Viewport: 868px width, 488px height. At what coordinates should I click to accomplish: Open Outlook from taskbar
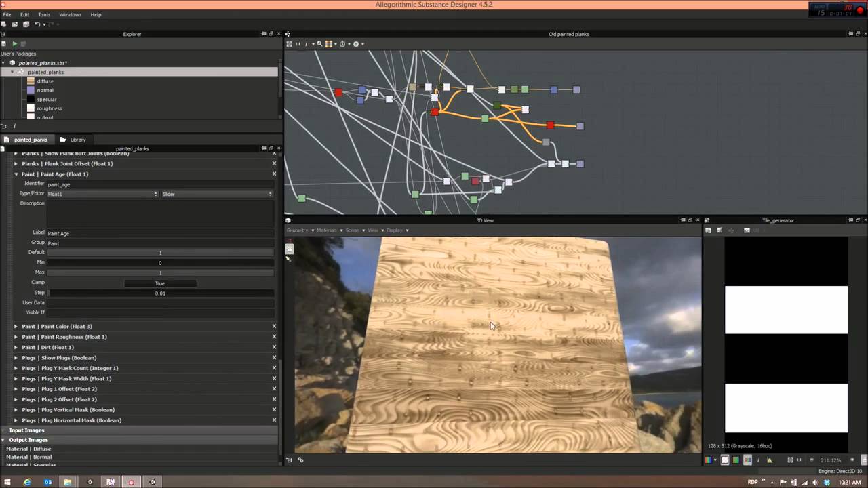pos(48,482)
